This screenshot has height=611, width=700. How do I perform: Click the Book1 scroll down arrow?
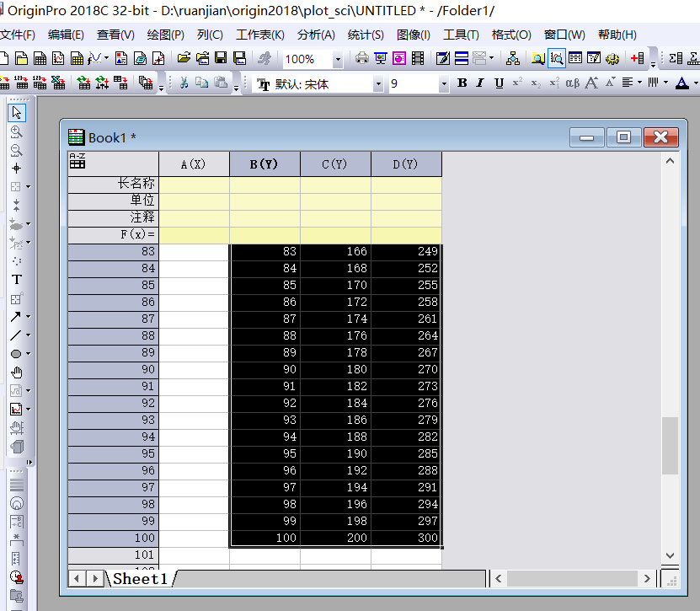pyautogui.click(x=670, y=555)
